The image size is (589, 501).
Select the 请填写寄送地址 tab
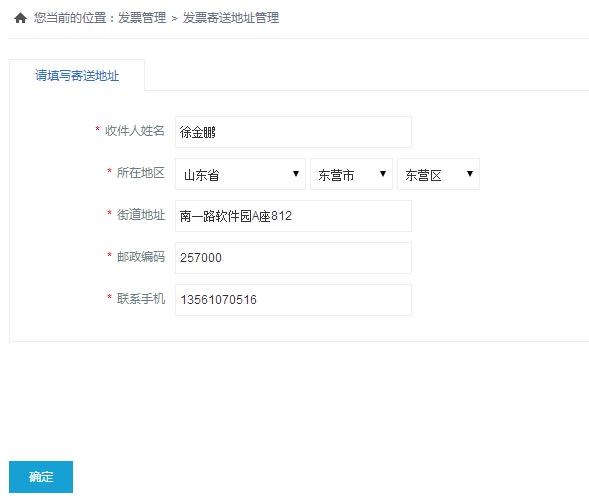pos(77,75)
